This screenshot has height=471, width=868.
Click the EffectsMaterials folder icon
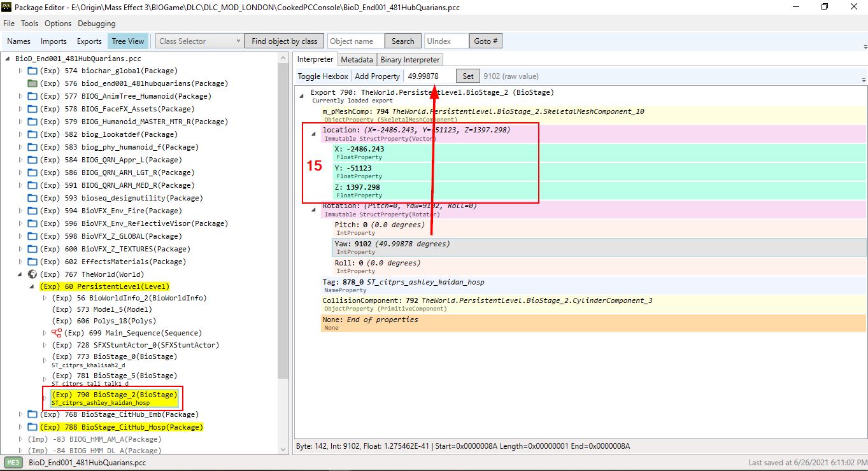(32, 262)
